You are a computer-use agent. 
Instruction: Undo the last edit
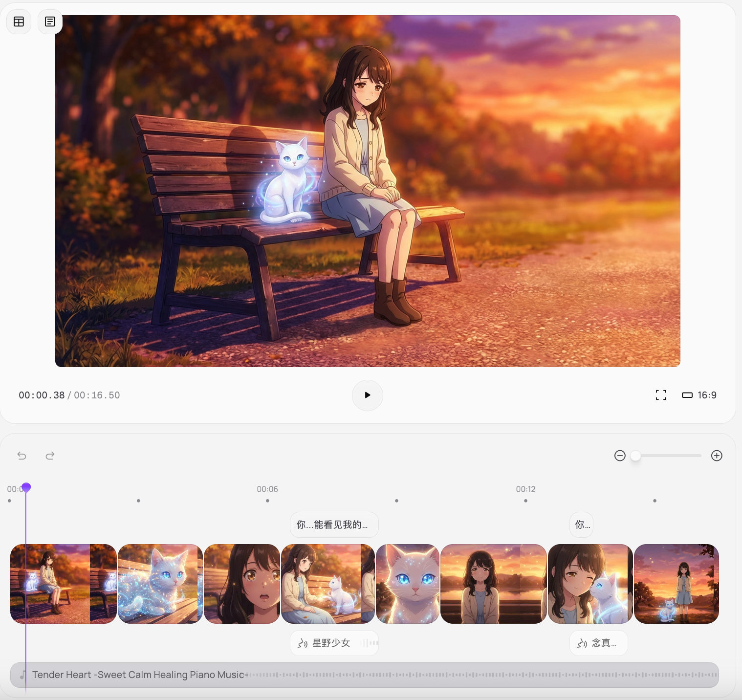[22, 456]
